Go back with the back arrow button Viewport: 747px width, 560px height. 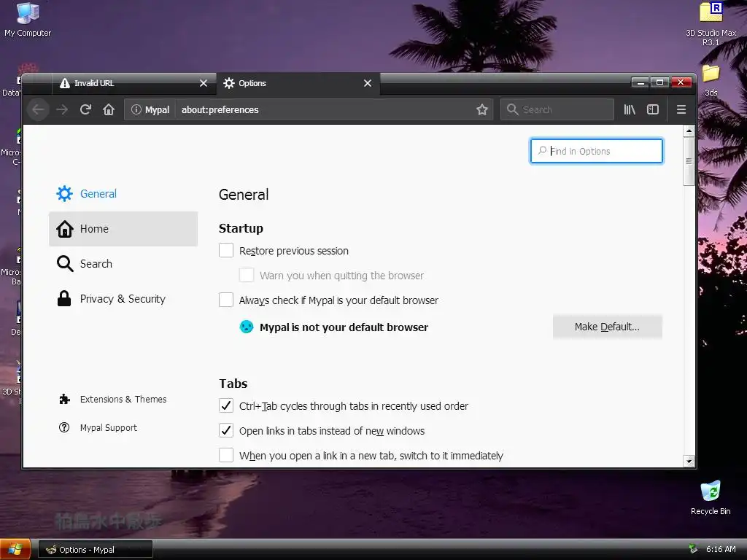pyautogui.click(x=38, y=109)
